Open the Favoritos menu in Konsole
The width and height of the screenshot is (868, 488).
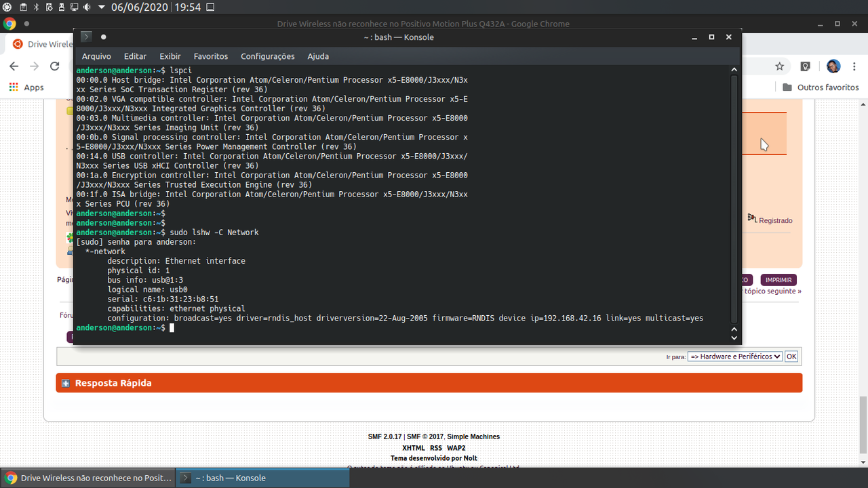[211, 56]
